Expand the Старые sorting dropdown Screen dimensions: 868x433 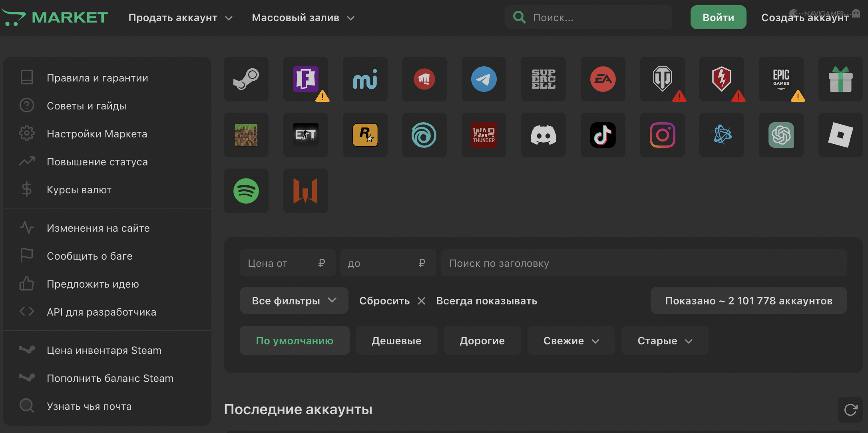pos(665,340)
